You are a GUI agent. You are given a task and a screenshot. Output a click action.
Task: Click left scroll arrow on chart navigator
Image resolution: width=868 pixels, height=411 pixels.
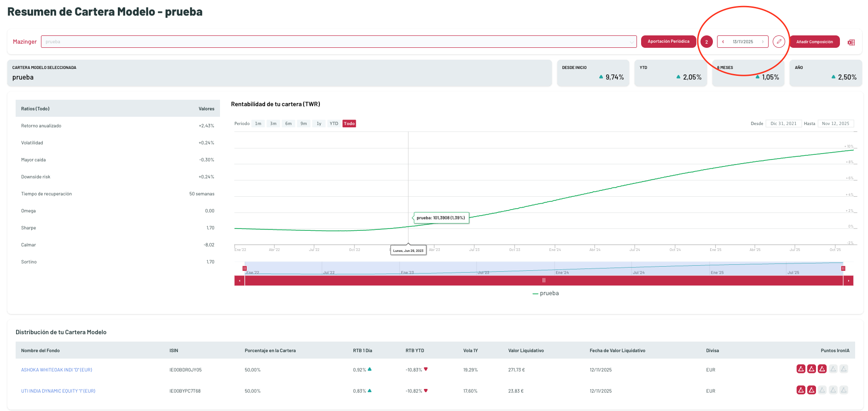[239, 281]
